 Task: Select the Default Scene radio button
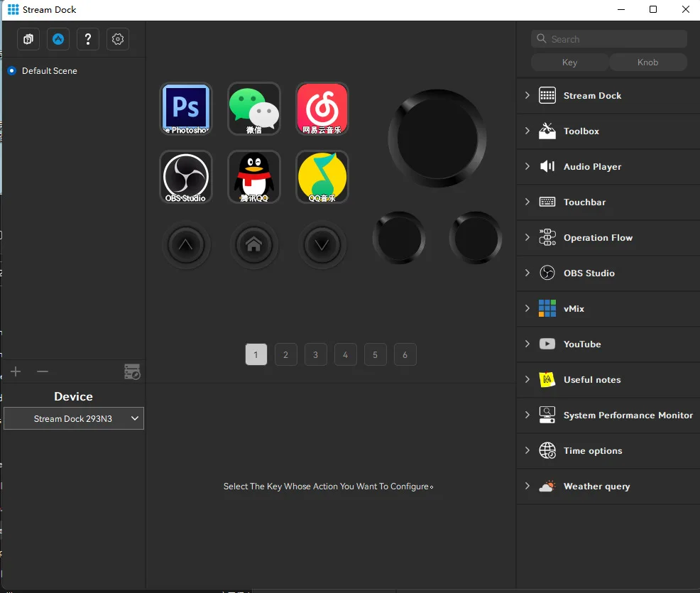(x=12, y=70)
